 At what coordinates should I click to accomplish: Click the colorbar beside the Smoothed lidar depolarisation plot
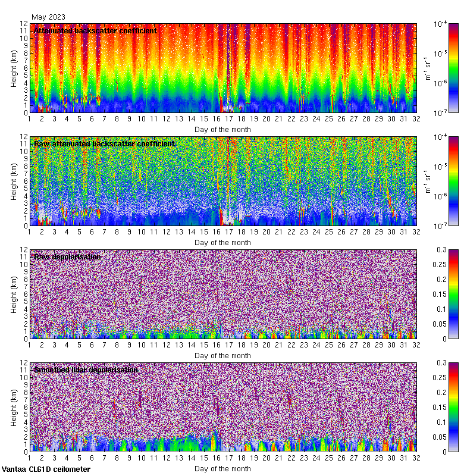click(453, 407)
